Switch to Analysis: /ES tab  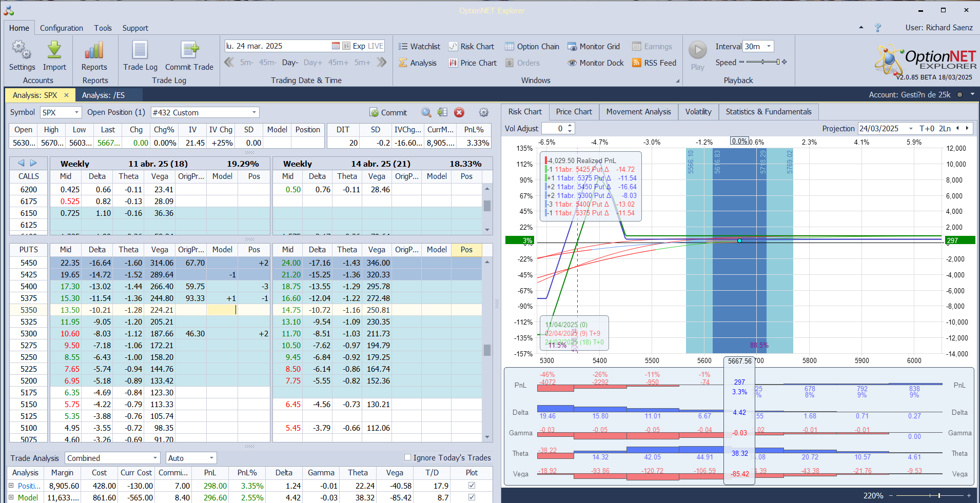point(103,95)
